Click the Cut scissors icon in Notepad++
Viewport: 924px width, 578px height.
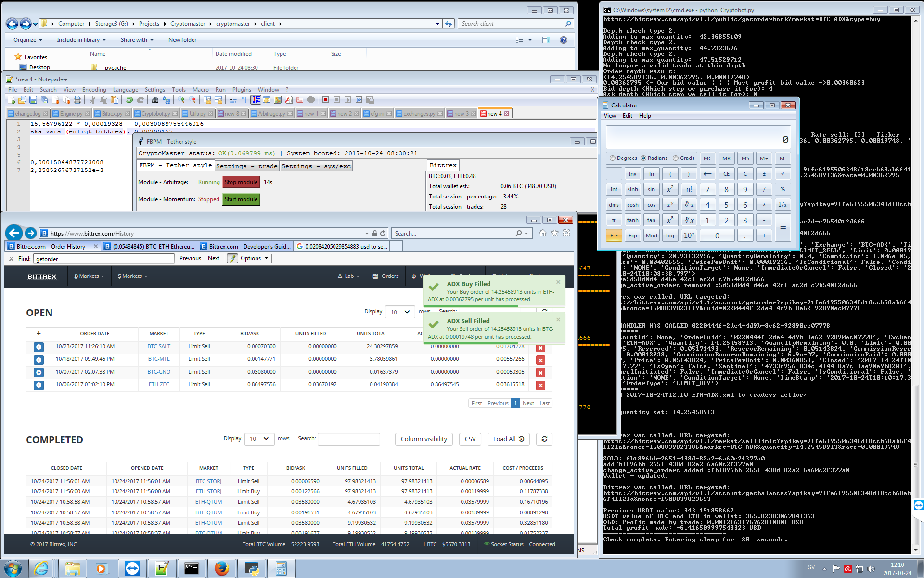click(92, 100)
